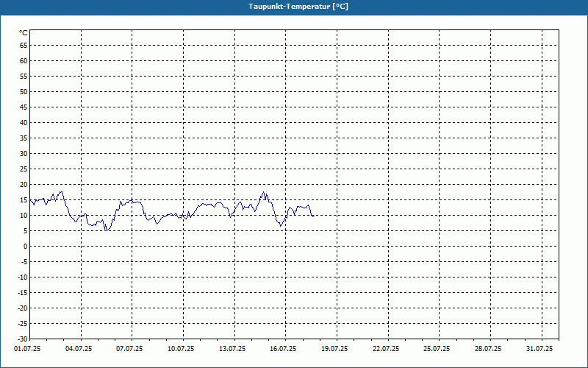Click the '-5' y-axis label
Image resolution: width=588 pixels, height=368 pixels.
click(x=24, y=262)
